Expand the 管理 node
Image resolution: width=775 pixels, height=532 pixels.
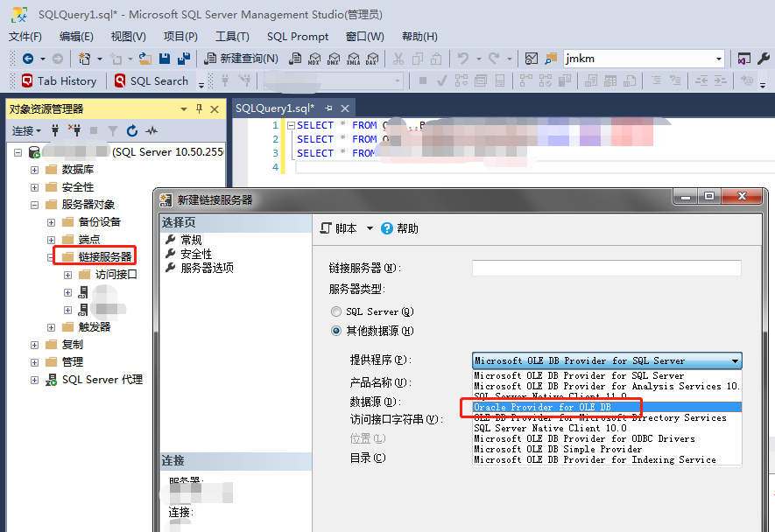tap(35, 362)
